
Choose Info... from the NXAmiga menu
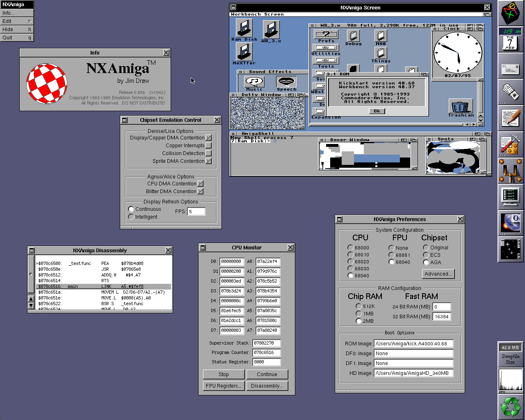pos(17,13)
